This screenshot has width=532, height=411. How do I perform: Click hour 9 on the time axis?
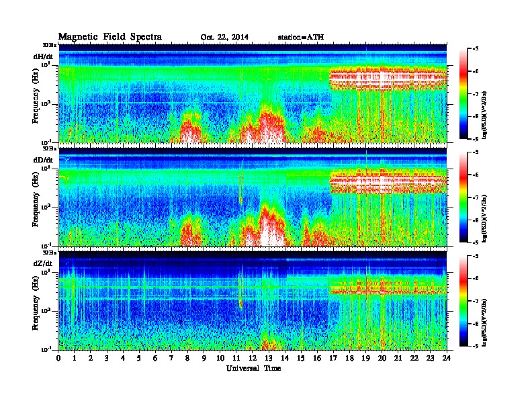204,358
